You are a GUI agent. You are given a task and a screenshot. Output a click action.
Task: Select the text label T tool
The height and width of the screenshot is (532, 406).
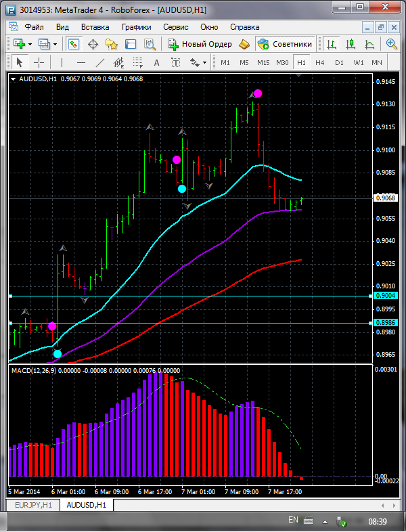(x=176, y=62)
